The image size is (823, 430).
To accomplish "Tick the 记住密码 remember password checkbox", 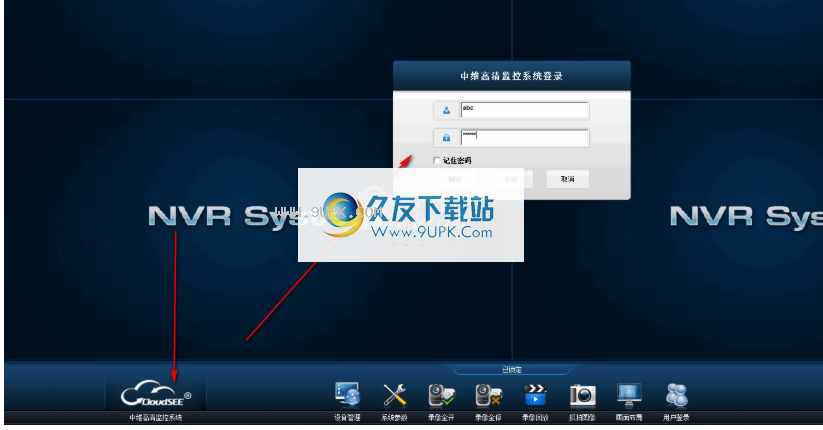I will [437, 160].
